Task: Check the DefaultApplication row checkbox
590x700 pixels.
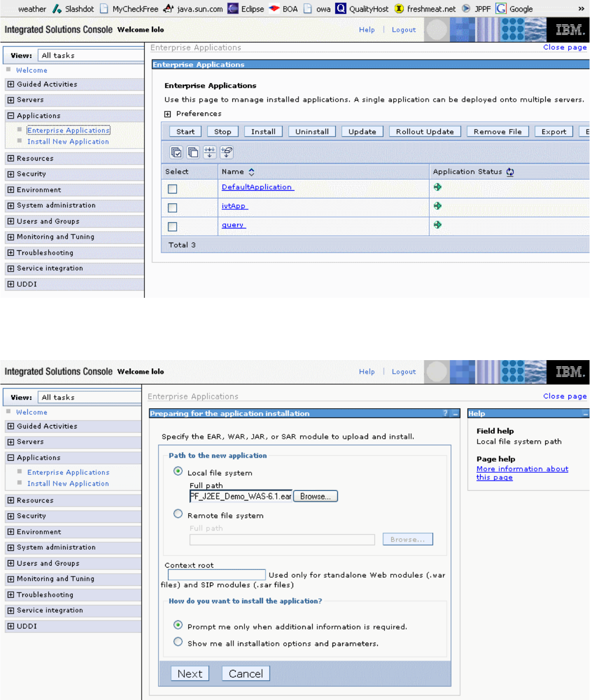Action: (x=172, y=189)
